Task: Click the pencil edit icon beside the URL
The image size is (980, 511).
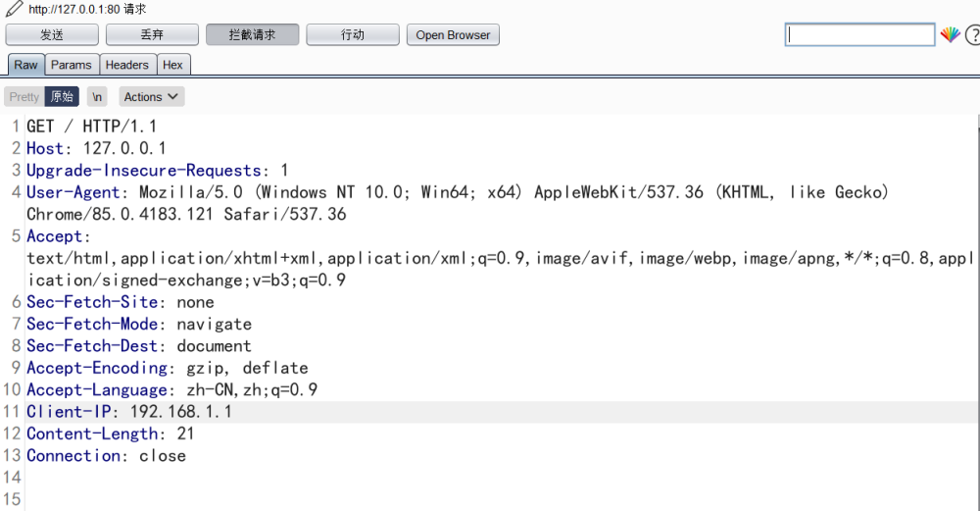Action: [14, 9]
